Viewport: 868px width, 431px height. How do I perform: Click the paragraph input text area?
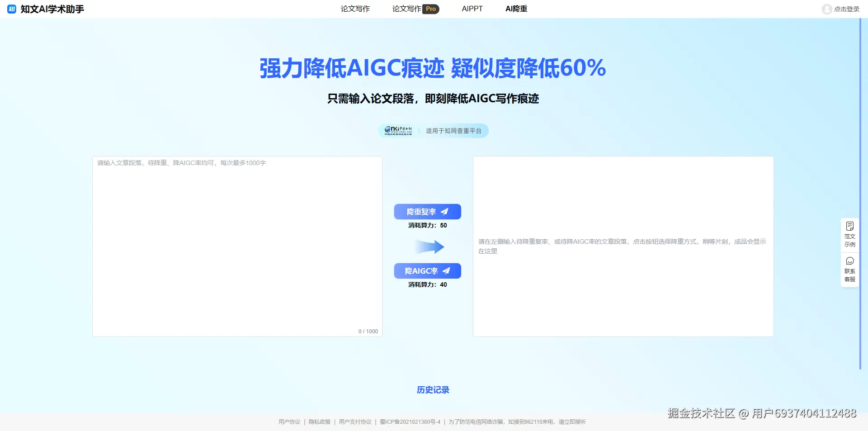pyautogui.click(x=237, y=246)
